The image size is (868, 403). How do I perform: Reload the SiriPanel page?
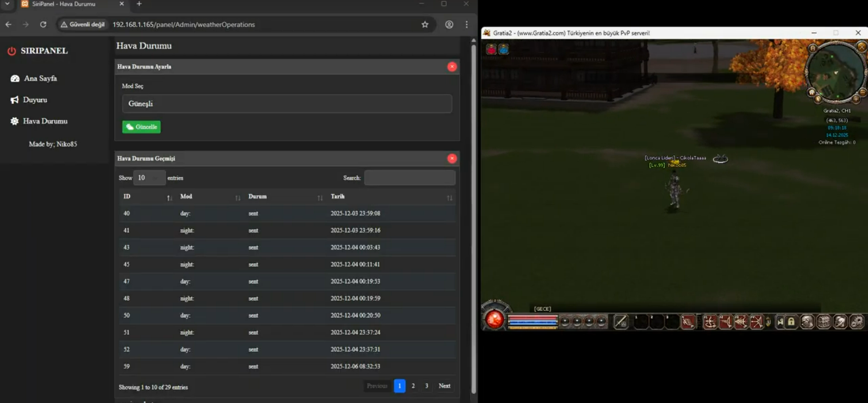43,24
